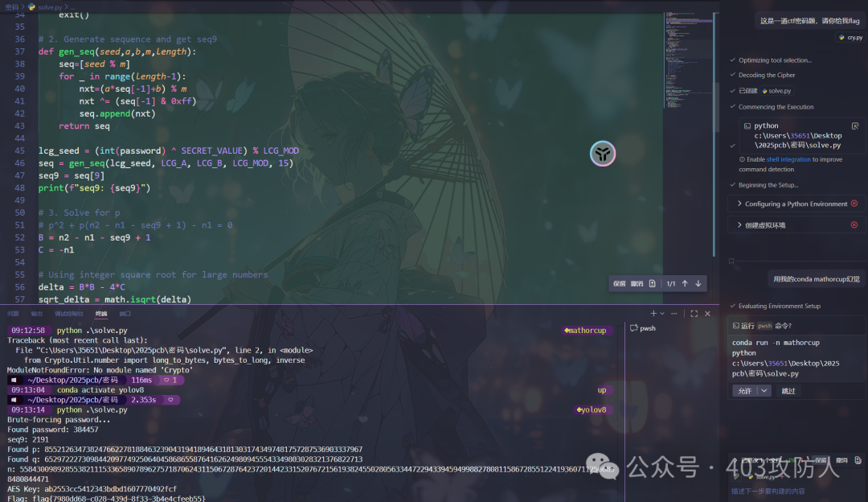868x502 pixels.
Task: Click the 'AES Key' terminal output line
Action: click(92, 488)
